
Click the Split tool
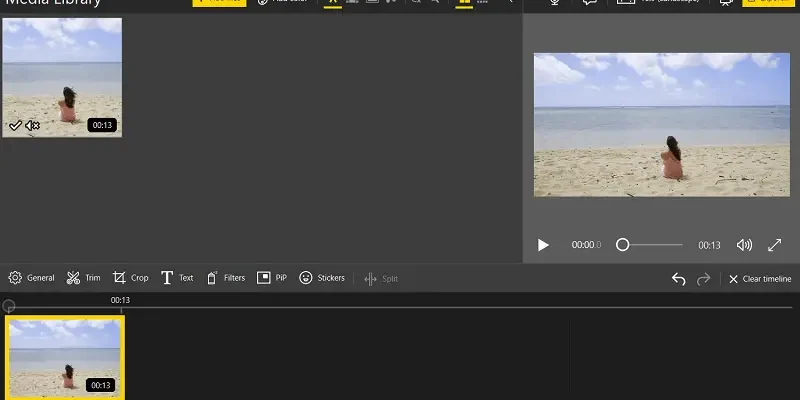click(381, 279)
